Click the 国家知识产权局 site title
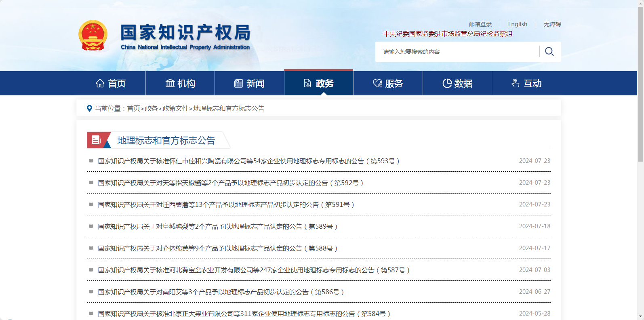The image size is (644, 320). coord(185,33)
